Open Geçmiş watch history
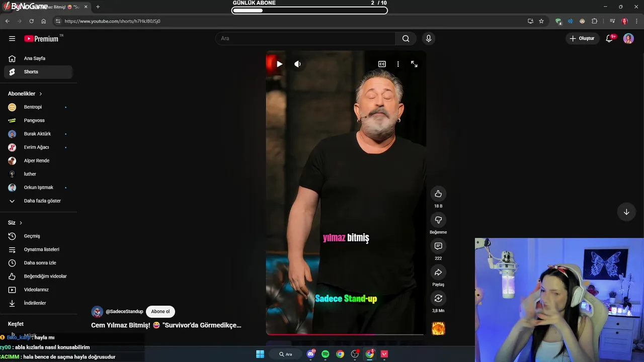Screen dimensions: 644x362 pos(38,236)
